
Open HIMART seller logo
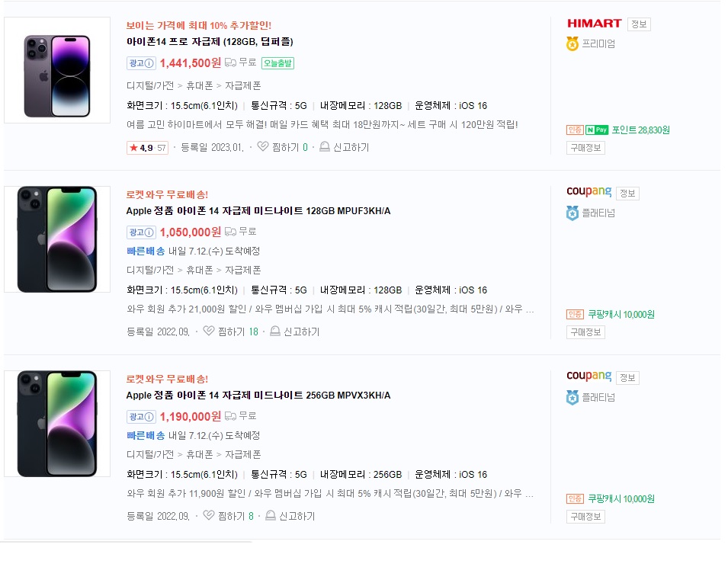point(595,23)
